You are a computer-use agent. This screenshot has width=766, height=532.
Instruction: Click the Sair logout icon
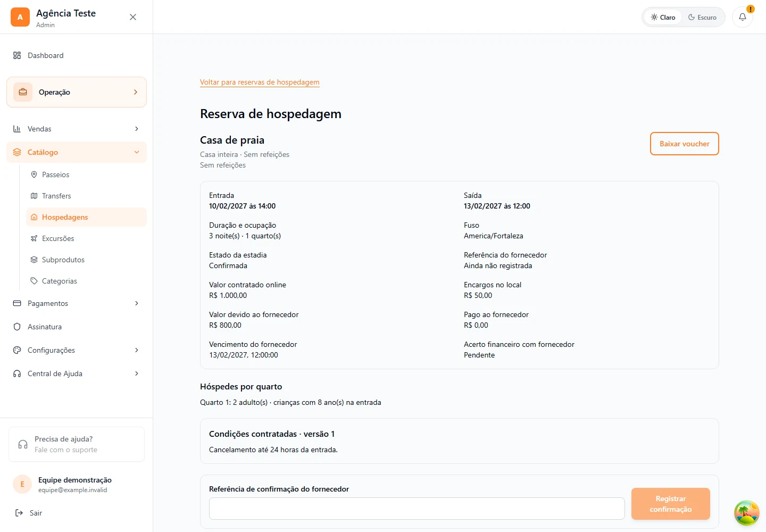19,513
